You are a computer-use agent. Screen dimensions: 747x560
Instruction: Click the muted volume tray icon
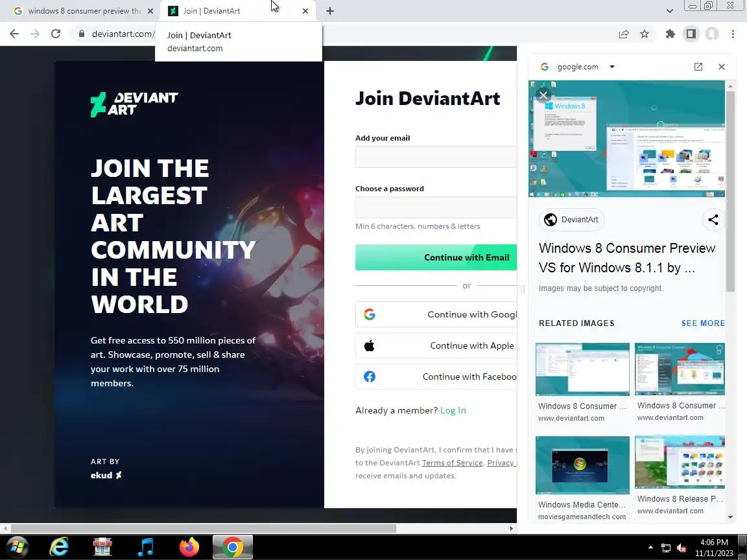click(682, 548)
